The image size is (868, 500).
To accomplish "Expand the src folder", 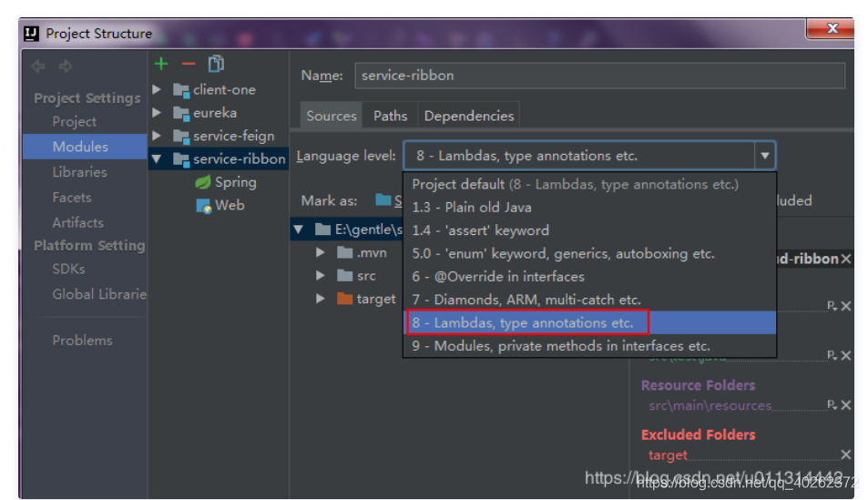I will click(x=320, y=275).
